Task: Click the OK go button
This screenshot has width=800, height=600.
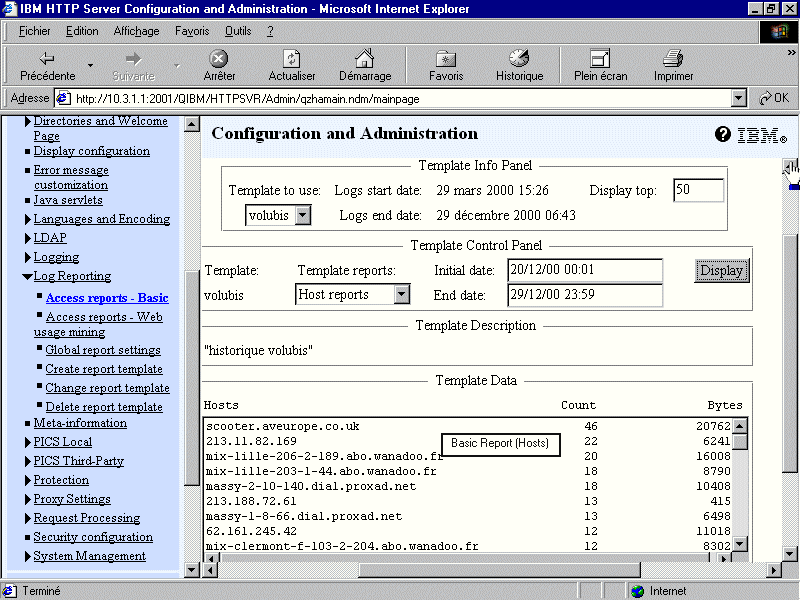Action: [774, 98]
